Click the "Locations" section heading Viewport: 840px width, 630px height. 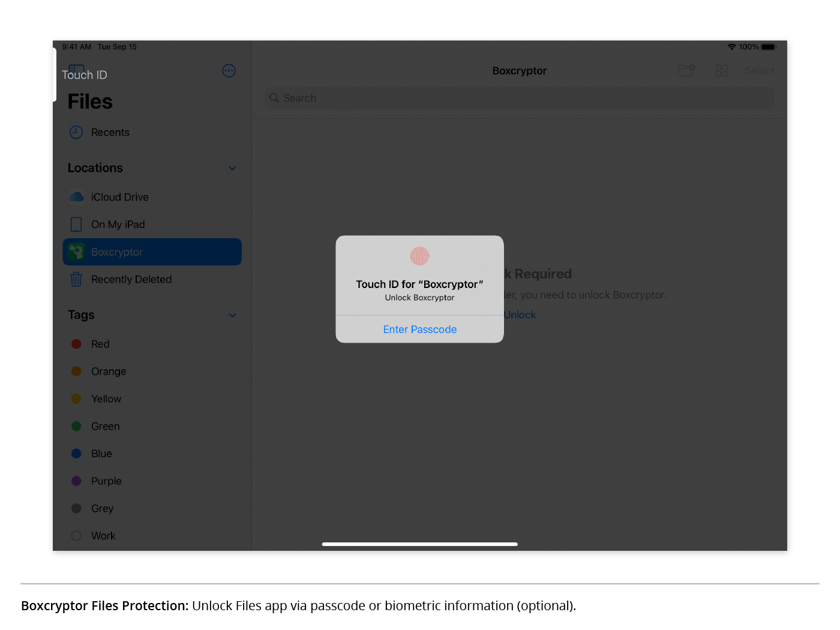click(95, 168)
